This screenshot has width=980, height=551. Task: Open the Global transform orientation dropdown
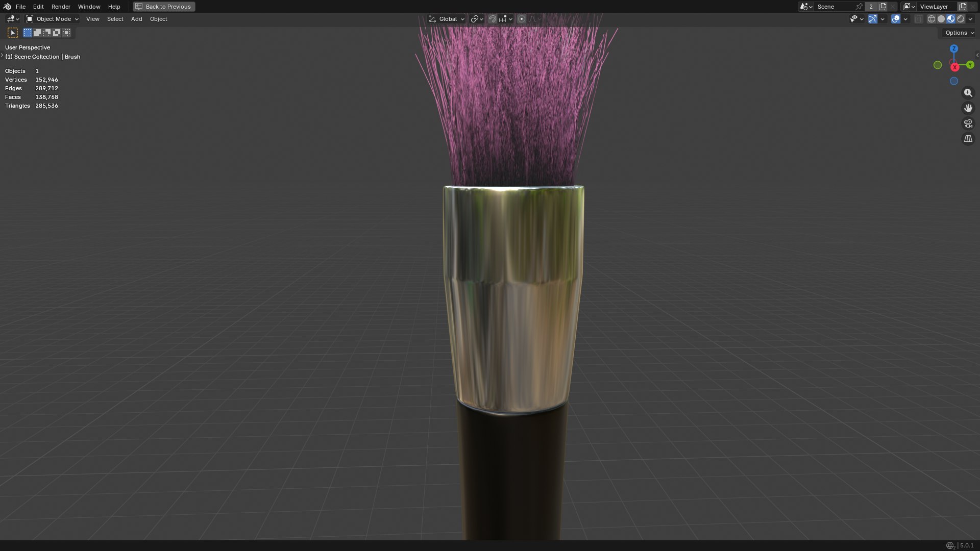click(447, 19)
